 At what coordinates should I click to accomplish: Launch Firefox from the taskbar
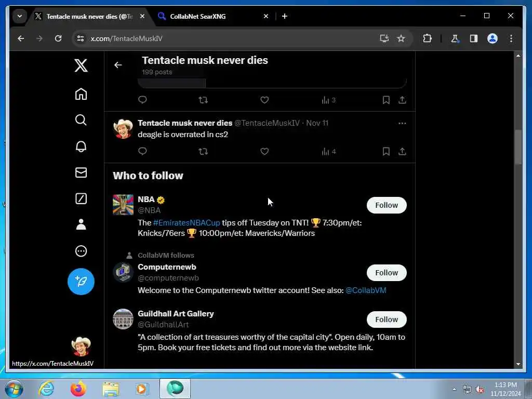pos(78,389)
